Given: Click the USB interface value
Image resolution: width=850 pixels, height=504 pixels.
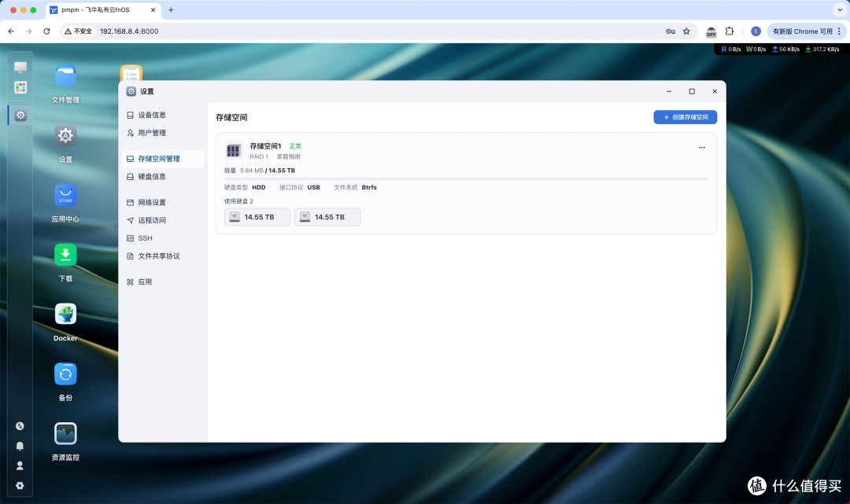Looking at the screenshot, I should [x=314, y=187].
